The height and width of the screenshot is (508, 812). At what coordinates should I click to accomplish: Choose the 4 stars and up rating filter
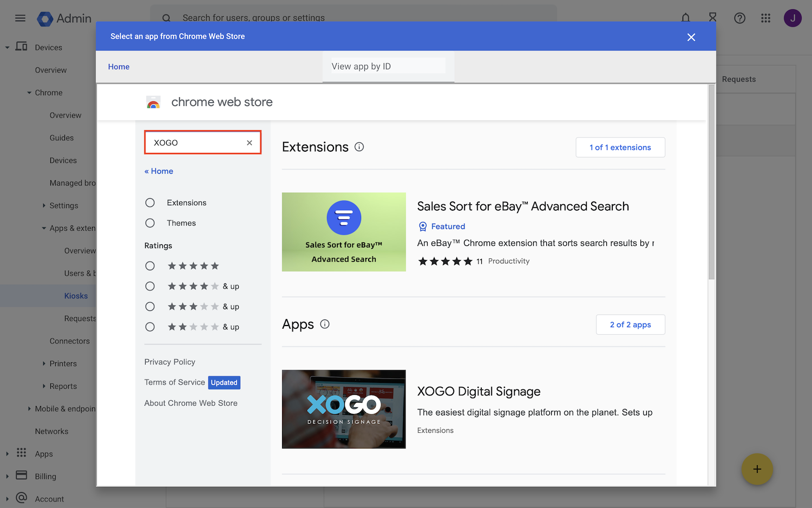(150, 286)
